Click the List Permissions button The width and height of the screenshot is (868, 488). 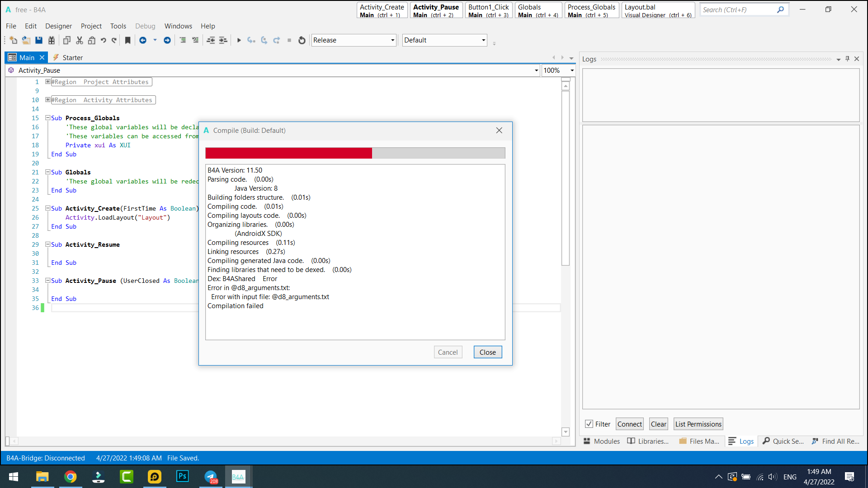click(x=698, y=424)
